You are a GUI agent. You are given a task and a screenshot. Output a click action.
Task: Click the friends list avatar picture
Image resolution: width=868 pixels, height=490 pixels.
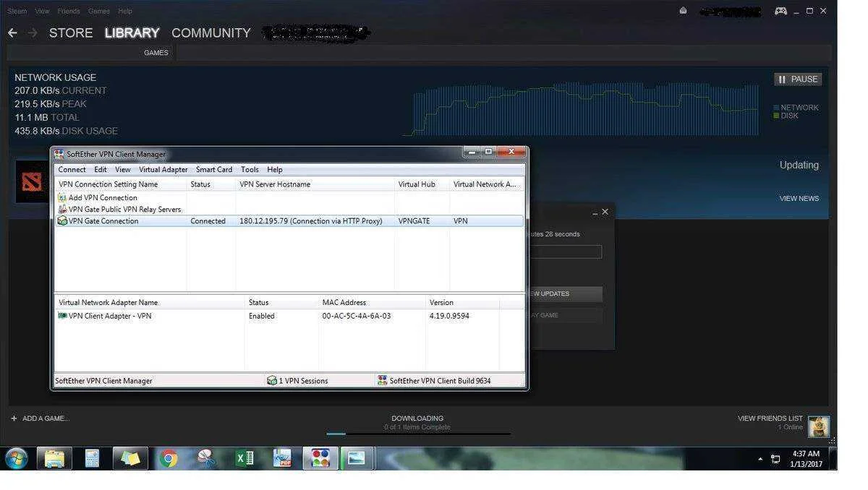(819, 426)
